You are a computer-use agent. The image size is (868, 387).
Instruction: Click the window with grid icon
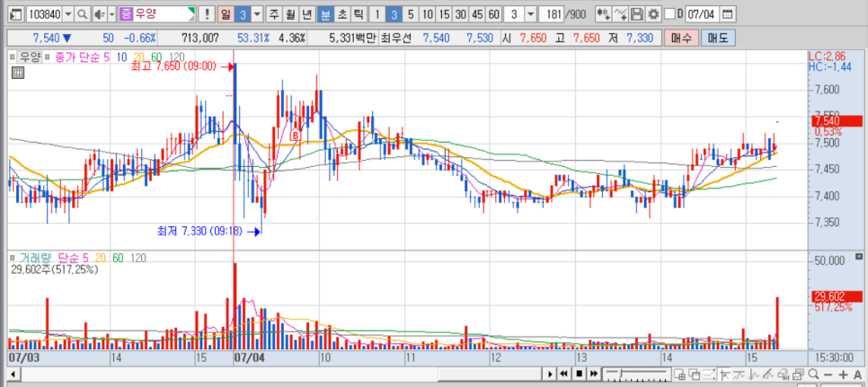pos(679,374)
